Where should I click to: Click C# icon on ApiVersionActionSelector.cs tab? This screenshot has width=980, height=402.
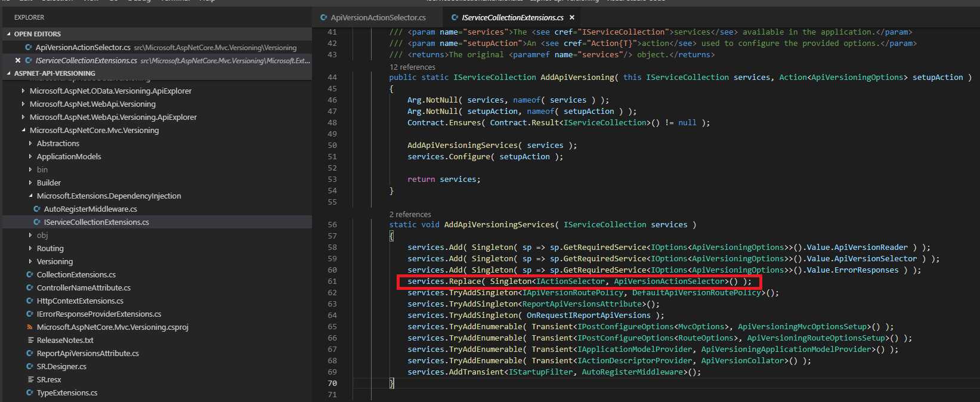click(324, 17)
